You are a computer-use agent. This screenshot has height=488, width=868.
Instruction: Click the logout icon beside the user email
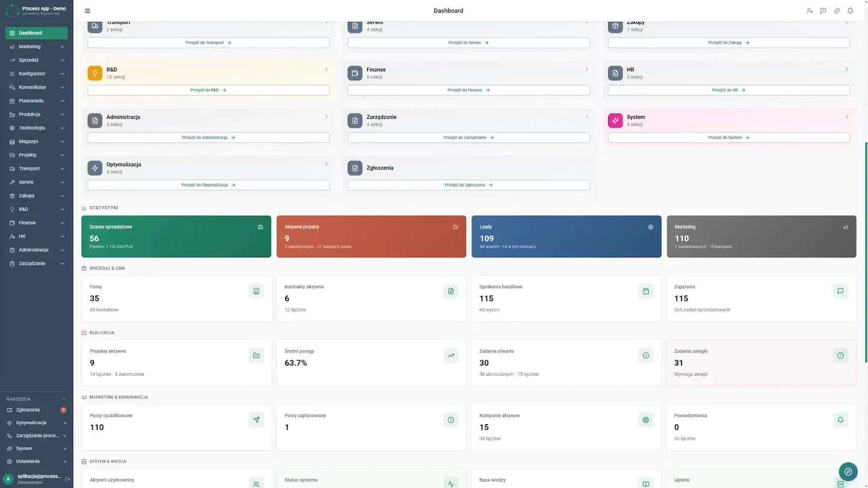coord(68,479)
